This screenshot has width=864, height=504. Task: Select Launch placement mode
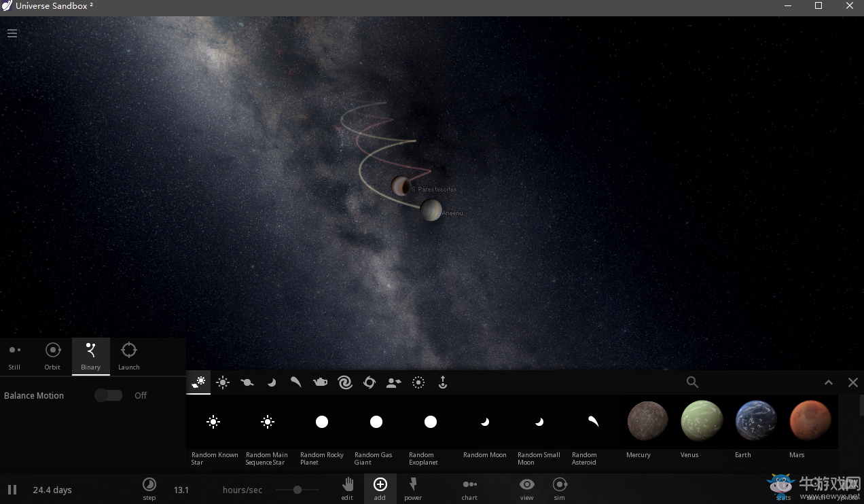point(128,357)
